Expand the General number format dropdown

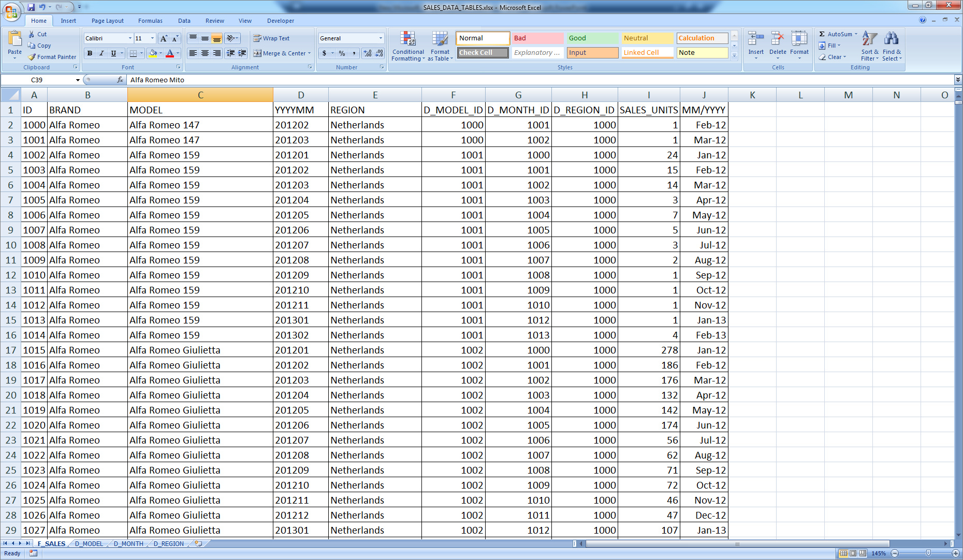pos(381,38)
